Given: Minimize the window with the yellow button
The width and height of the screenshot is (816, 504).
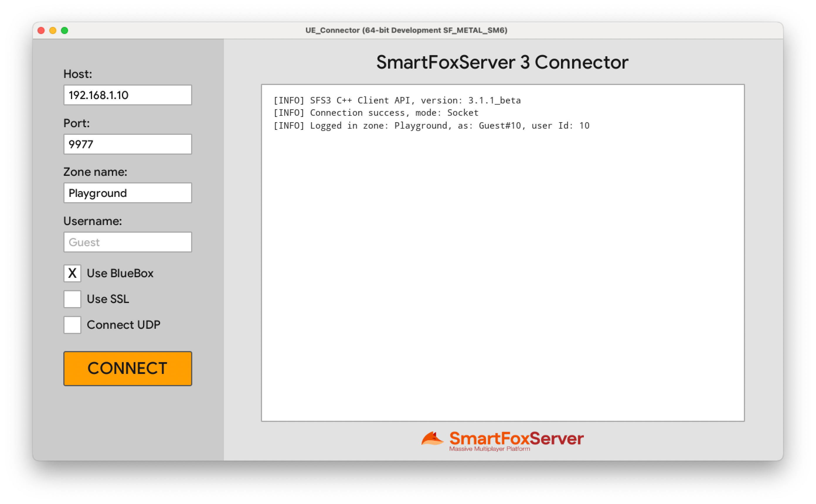Looking at the screenshot, I should coord(53,31).
